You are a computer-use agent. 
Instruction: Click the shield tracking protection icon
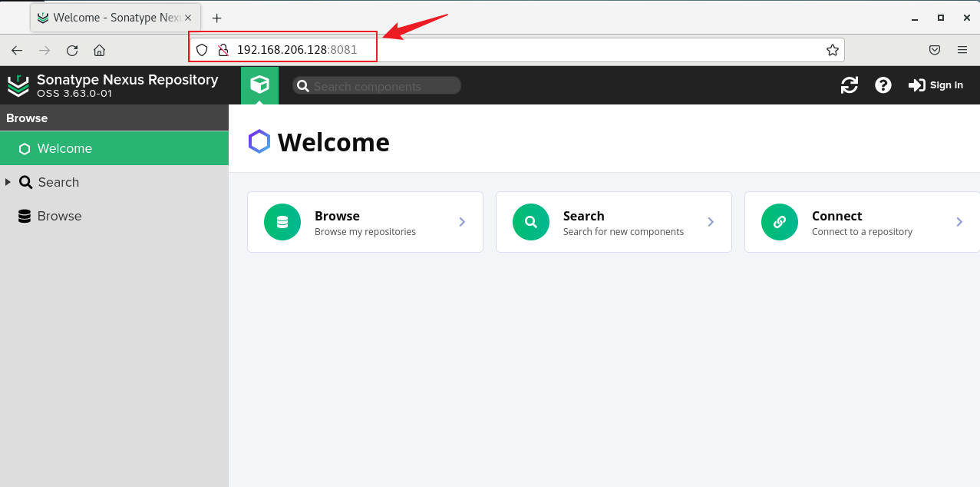coord(202,50)
